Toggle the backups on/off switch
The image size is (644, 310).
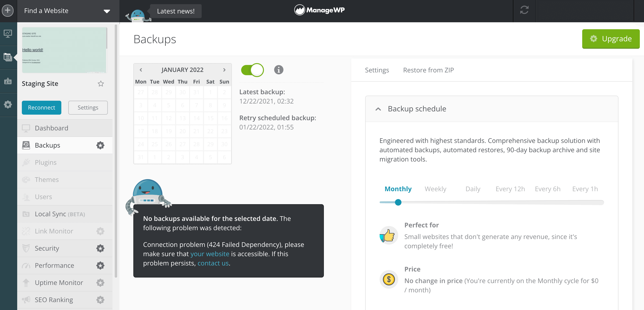coord(252,70)
